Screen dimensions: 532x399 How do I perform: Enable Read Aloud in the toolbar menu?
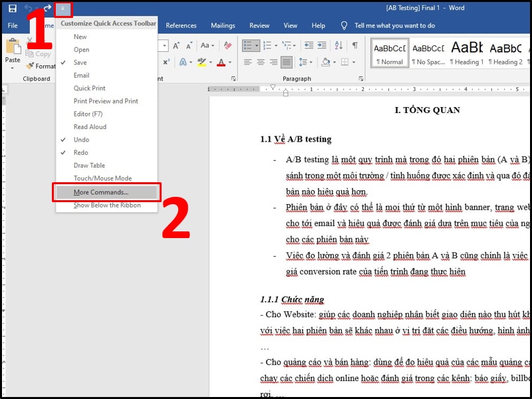click(x=106, y=126)
